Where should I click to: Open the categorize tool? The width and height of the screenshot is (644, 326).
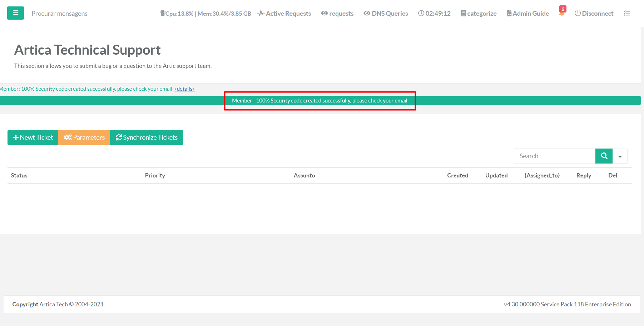point(479,14)
